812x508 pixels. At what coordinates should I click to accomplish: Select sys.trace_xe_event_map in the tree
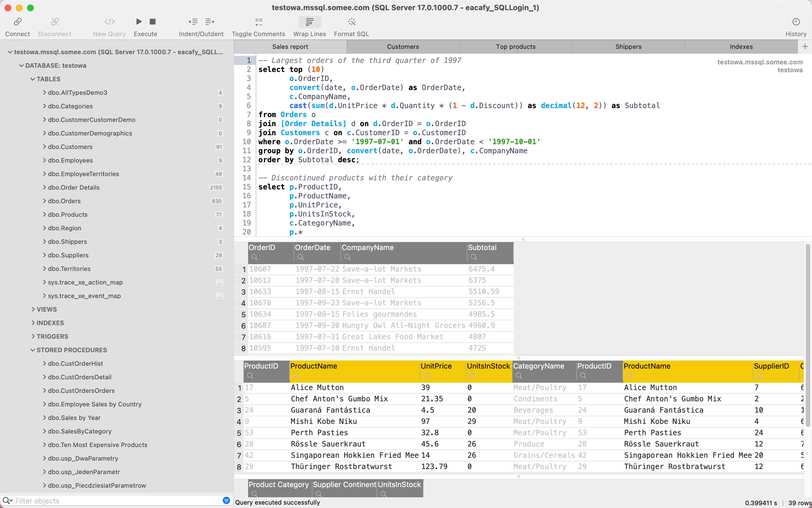pos(84,296)
